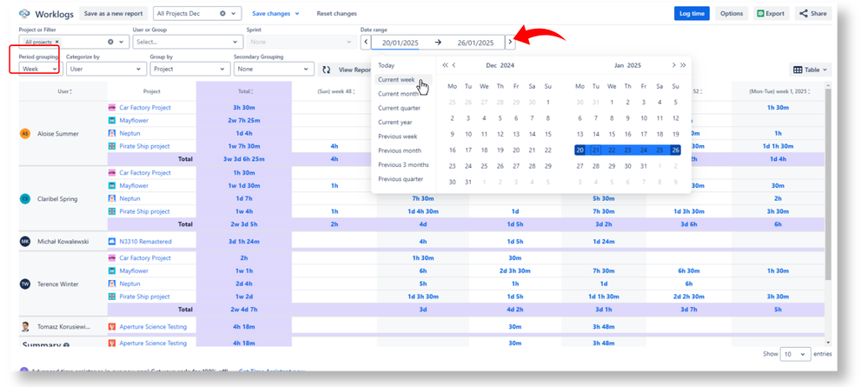Click the Table view grid icon
Screen dimensions: 868x387
(798, 70)
